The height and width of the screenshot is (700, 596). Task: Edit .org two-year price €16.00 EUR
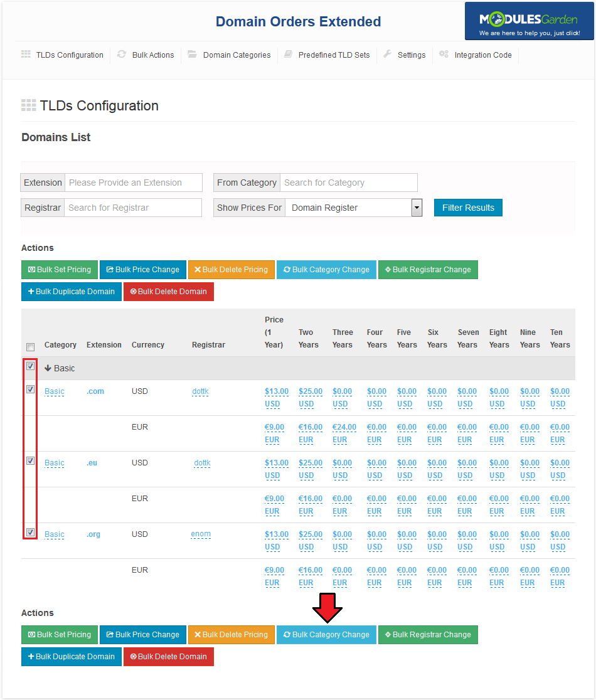[311, 576]
